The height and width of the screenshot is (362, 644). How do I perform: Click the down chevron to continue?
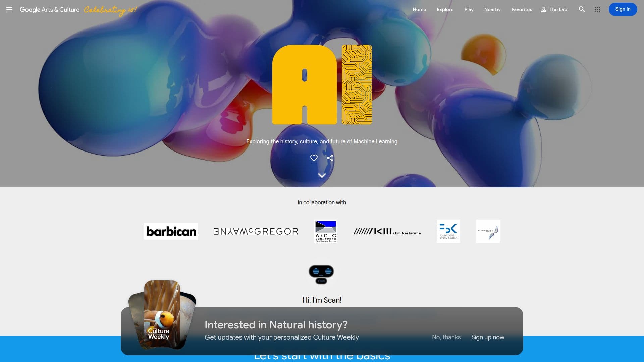pyautogui.click(x=322, y=175)
